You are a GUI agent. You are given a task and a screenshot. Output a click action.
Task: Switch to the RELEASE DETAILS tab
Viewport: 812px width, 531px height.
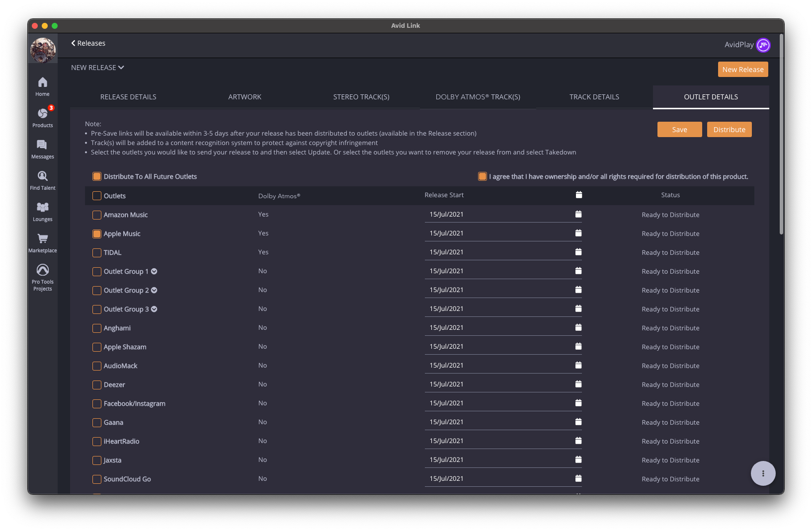[x=128, y=97]
